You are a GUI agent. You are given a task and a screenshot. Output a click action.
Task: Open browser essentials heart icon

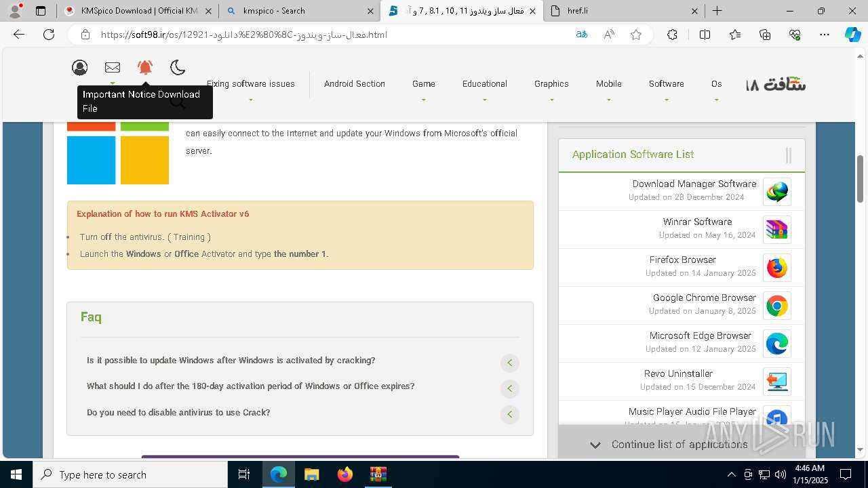tap(795, 35)
